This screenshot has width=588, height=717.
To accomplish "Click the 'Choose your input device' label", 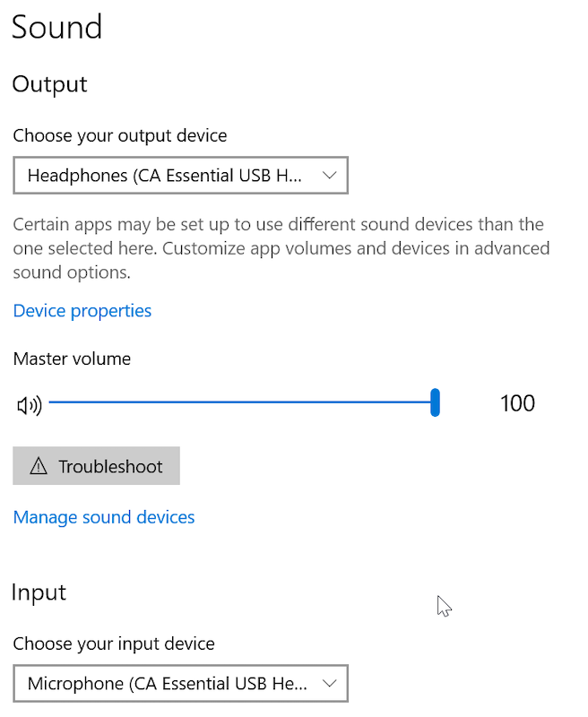I will click(x=114, y=644).
